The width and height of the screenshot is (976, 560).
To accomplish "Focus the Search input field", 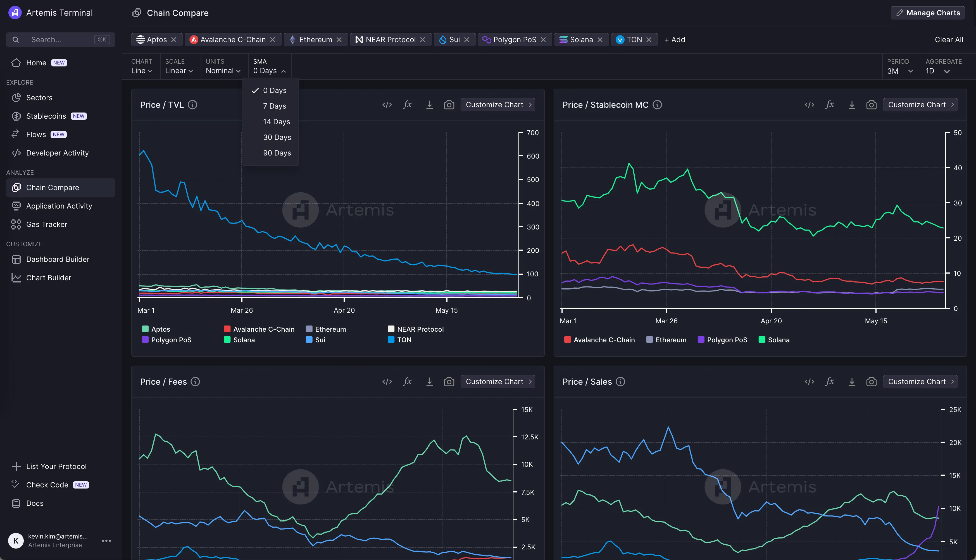I will pos(60,40).
